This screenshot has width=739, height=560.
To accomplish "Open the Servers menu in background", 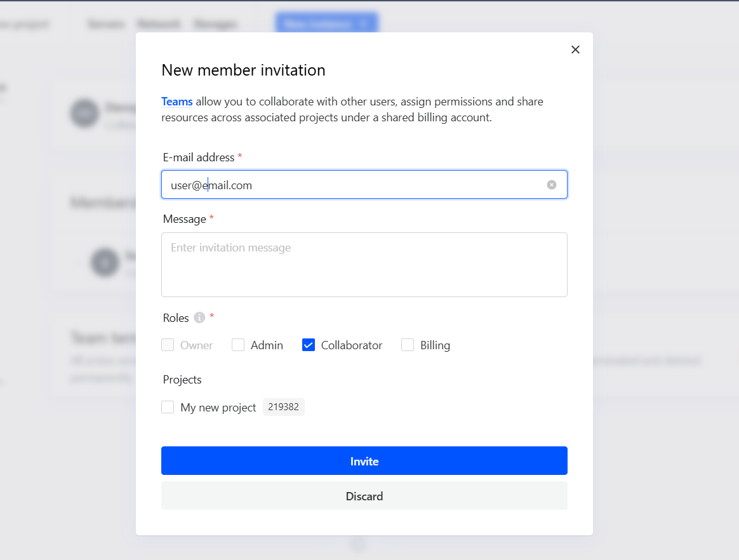I will [x=105, y=24].
